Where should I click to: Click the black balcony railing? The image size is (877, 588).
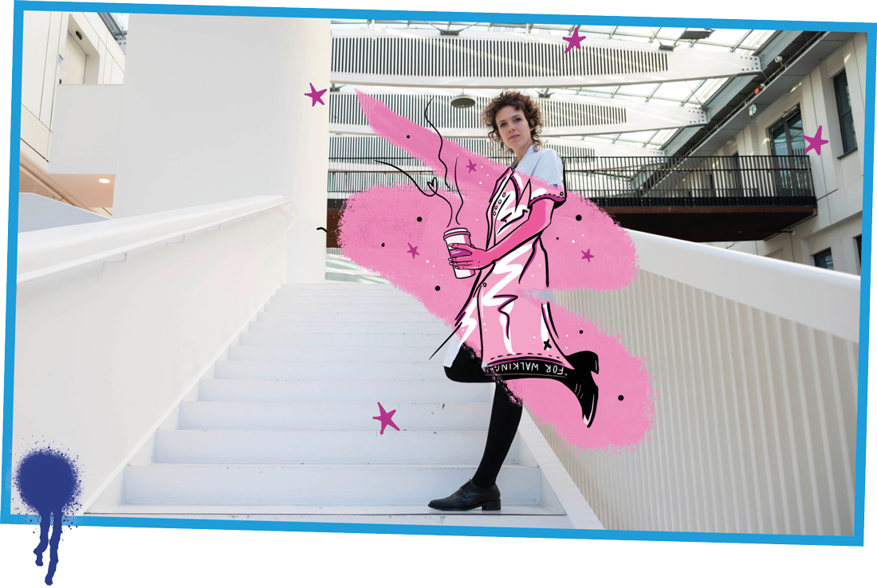click(x=702, y=175)
